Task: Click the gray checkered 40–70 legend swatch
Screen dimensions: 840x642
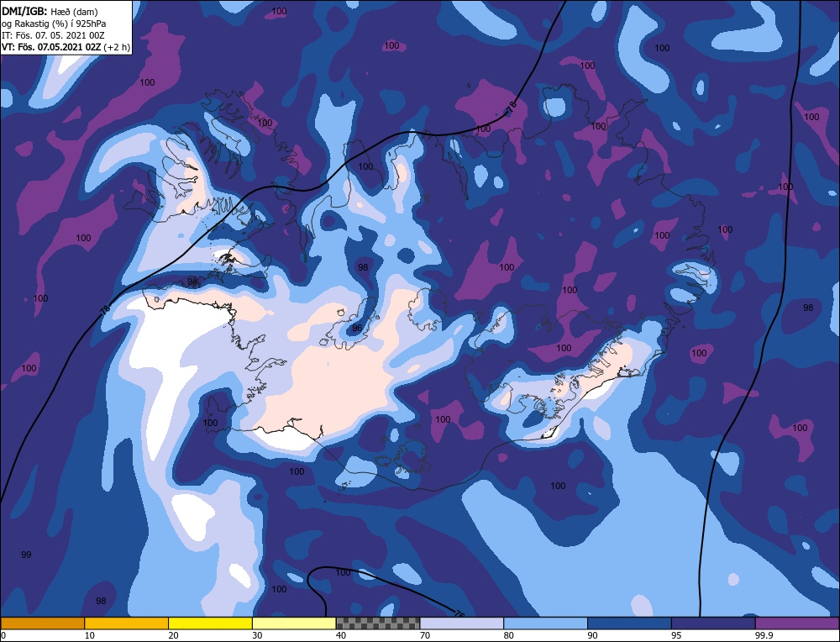Action: pyautogui.click(x=378, y=623)
